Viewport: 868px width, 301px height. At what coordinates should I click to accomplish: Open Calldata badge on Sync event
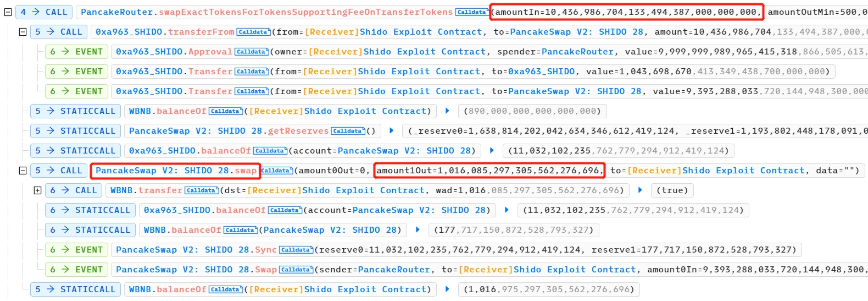296,250
